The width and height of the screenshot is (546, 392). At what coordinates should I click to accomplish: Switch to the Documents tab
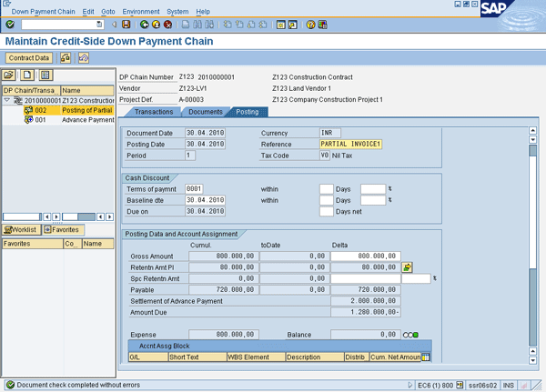(x=205, y=112)
